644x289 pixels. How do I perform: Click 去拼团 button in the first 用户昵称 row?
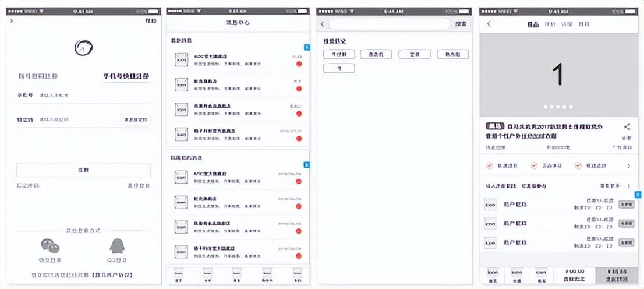coord(626,205)
